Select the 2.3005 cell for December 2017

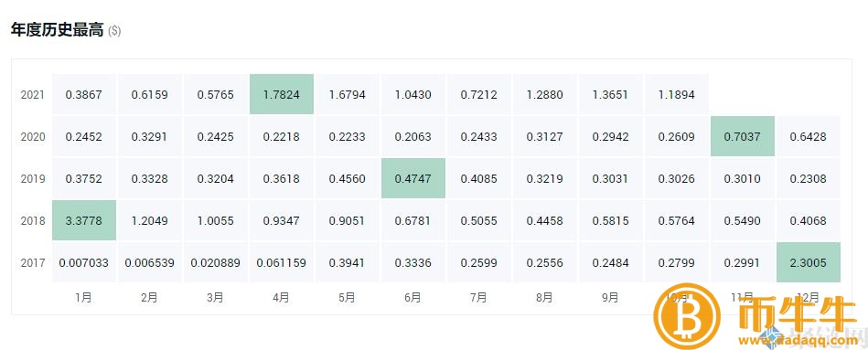coord(809,262)
